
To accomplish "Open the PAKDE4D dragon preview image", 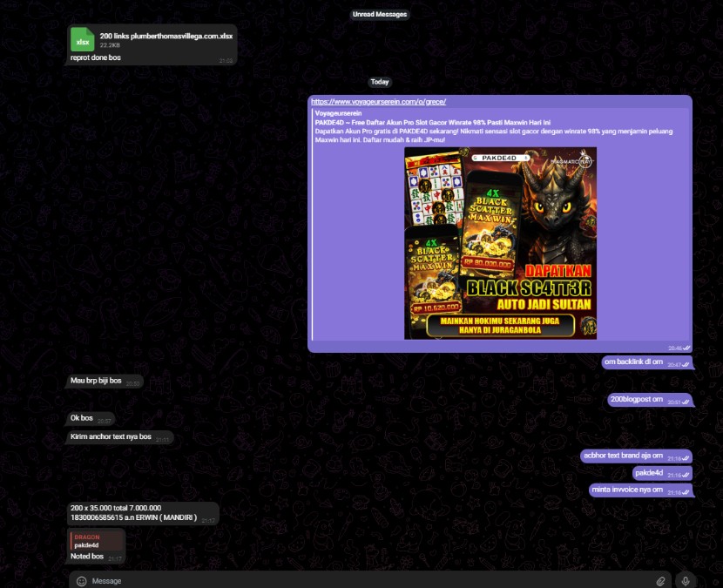I will coord(500,243).
